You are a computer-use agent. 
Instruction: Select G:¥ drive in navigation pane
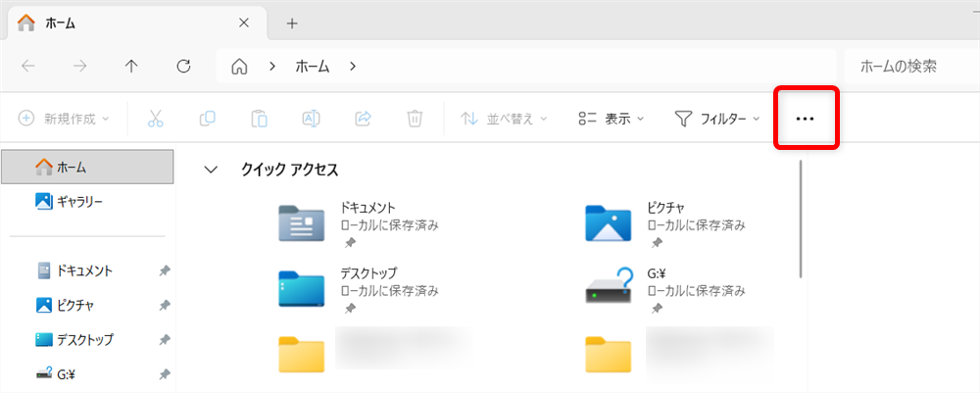(87, 375)
